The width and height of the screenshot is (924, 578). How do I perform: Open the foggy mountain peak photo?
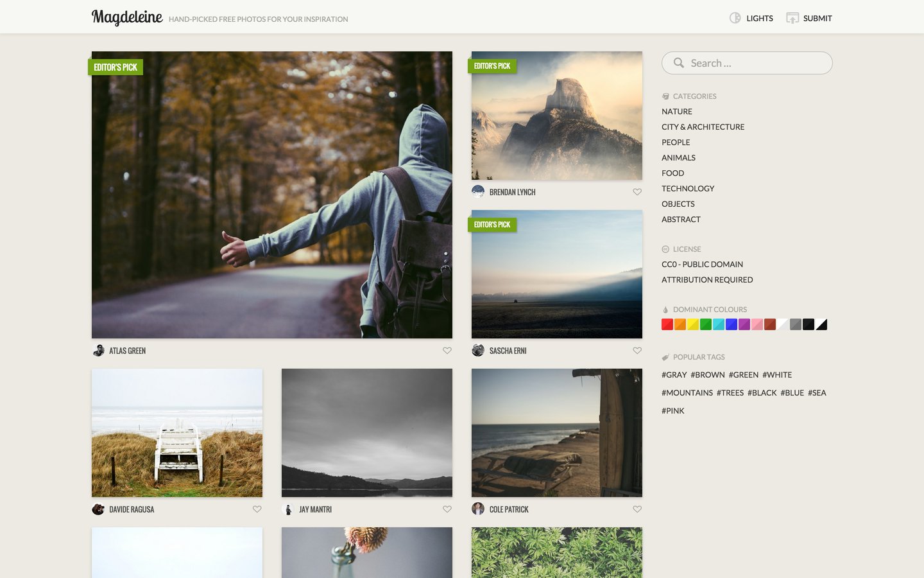coord(557,116)
